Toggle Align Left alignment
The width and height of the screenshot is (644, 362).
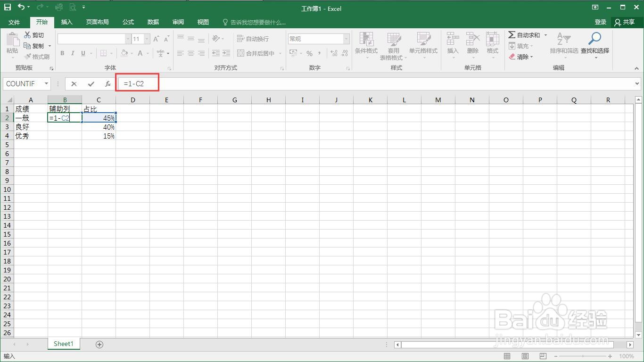tap(180, 53)
